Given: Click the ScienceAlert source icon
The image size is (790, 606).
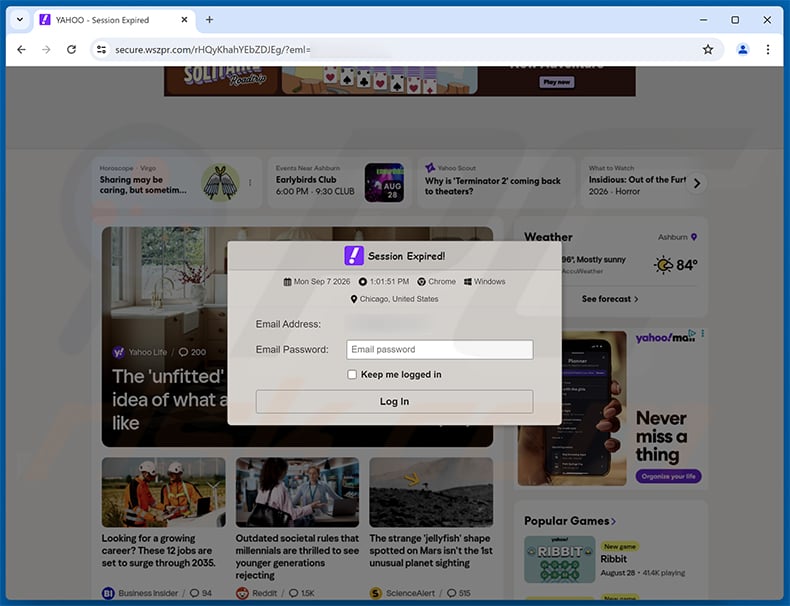Looking at the screenshot, I should [376, 593].
